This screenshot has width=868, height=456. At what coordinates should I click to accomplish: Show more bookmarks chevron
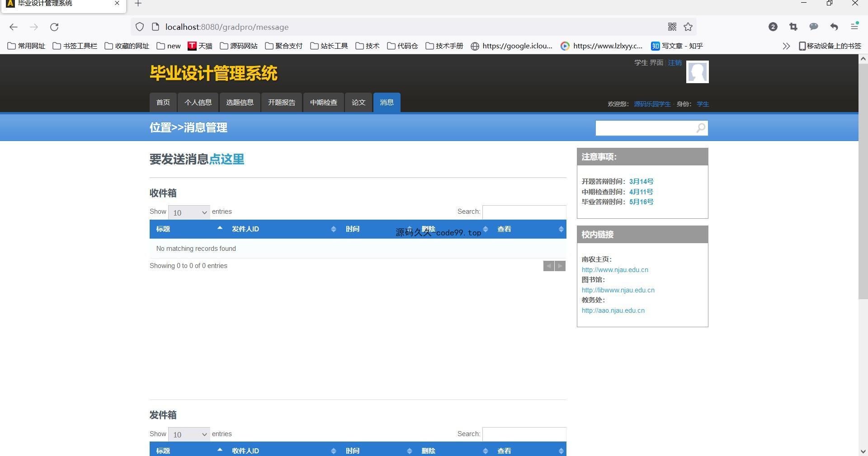[786, 46]
